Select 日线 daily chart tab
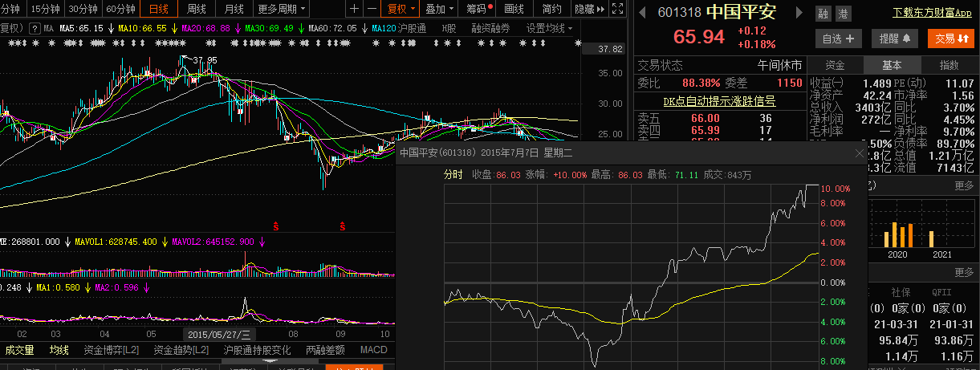The width and height of the screenshot is (980, 370). [x=159, y=9]
